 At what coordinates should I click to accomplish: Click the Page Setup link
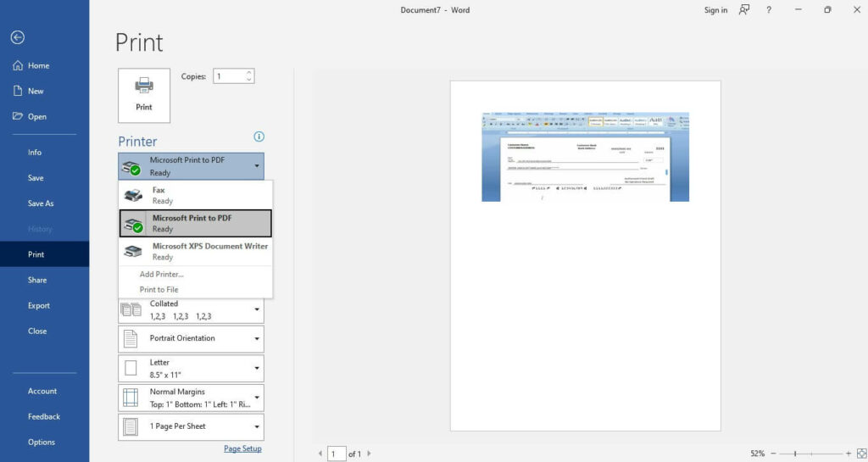[x=242, y=448]
